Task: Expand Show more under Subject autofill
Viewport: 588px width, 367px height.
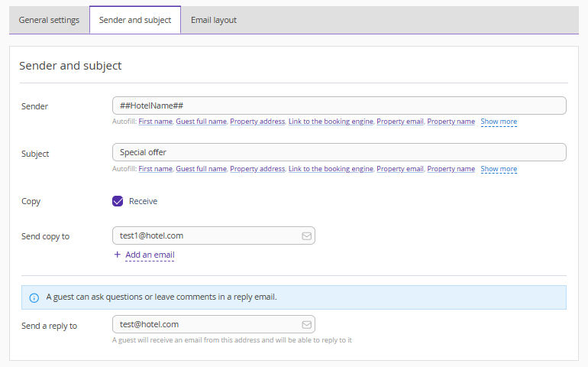Action: click(x=499, y=169)
